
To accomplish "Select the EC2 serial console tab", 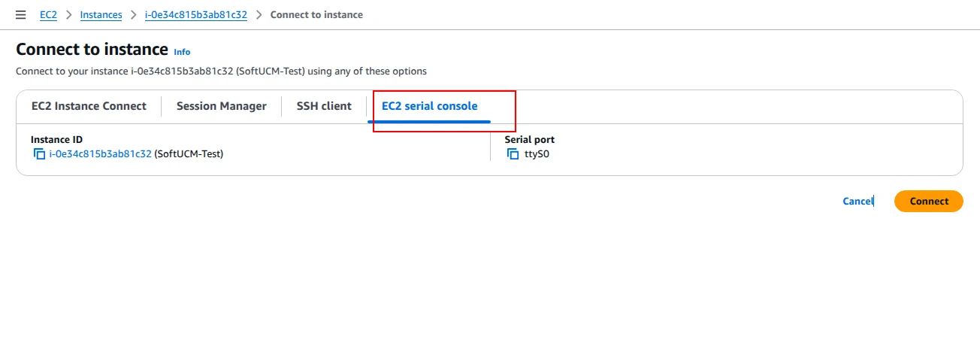I will tap(430, 106).
